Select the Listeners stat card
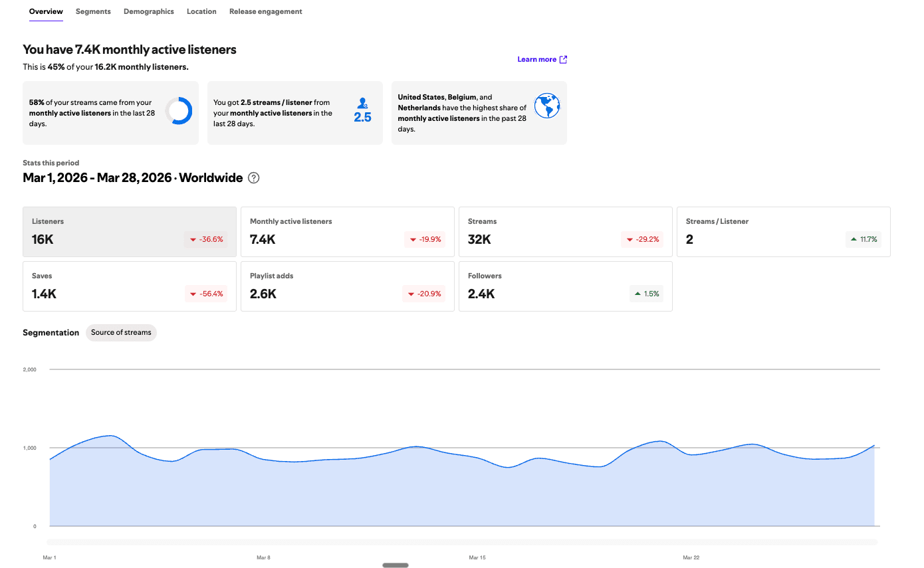 pyautogui.click(x=130, y=232)
